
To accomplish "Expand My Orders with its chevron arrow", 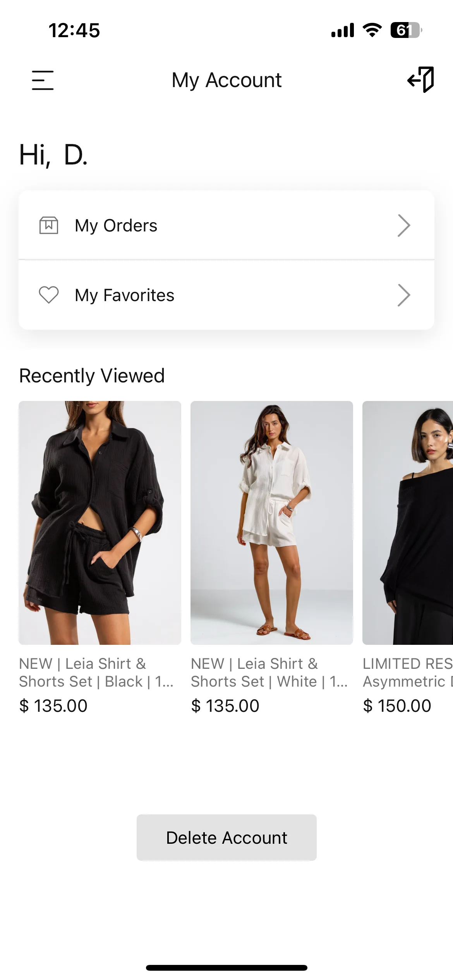I will 404,225.
